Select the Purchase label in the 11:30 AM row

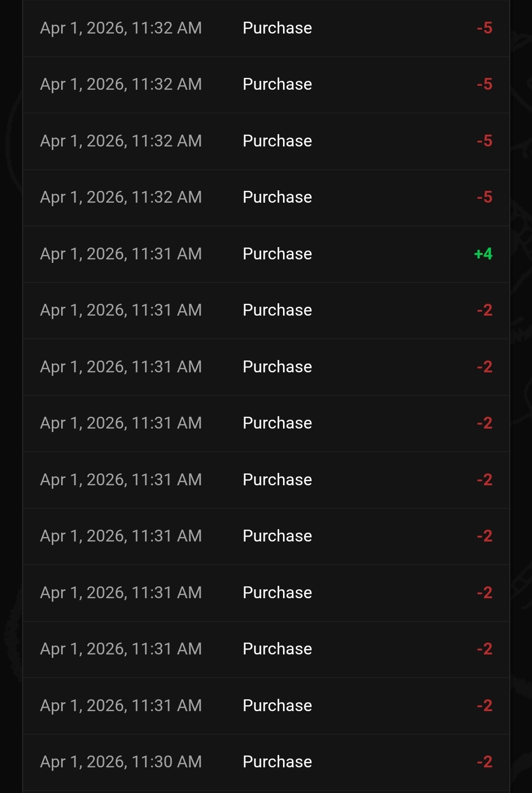277,762
